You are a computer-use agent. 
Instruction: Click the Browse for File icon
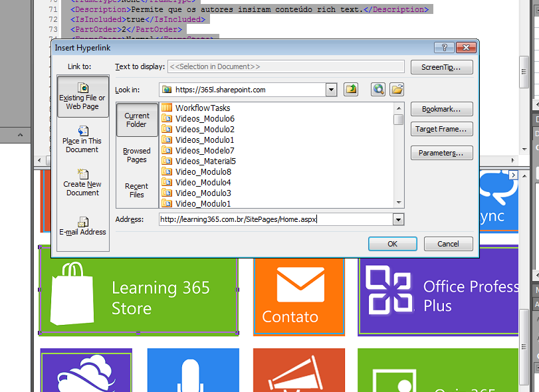397,90
